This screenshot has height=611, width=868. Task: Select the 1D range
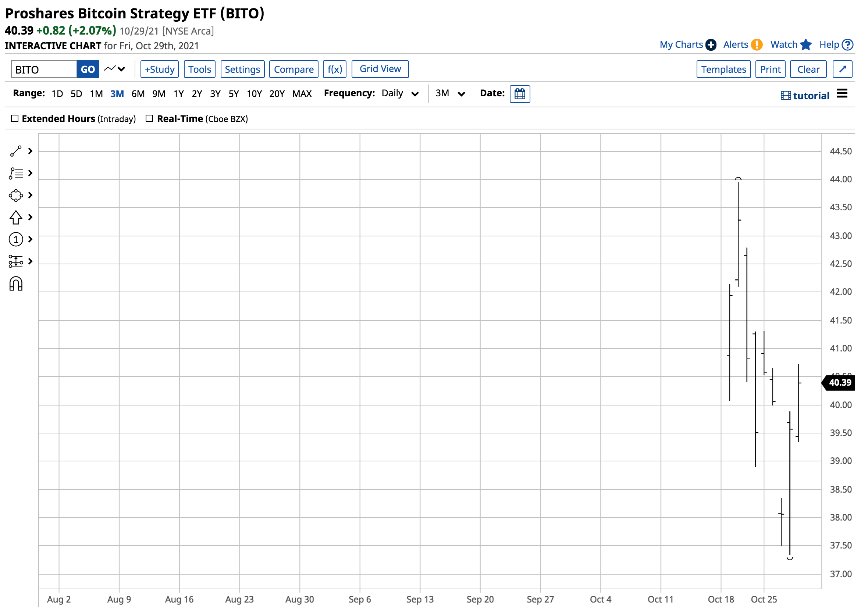(x=57, y=94)
